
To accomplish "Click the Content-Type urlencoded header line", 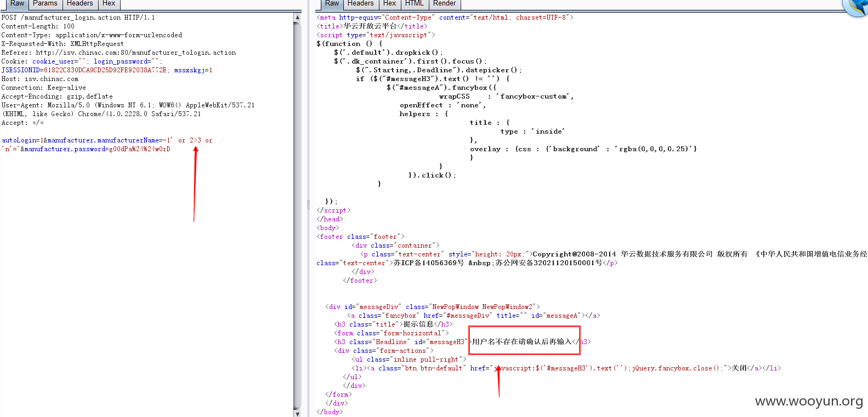I will pyautogui.click(x=92, y=35).
